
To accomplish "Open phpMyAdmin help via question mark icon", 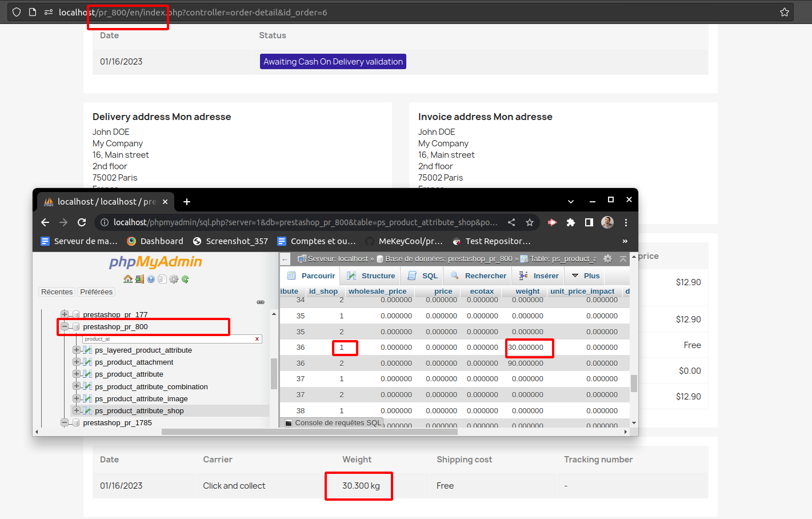I will pyautogui.click(x=151, y=279).
